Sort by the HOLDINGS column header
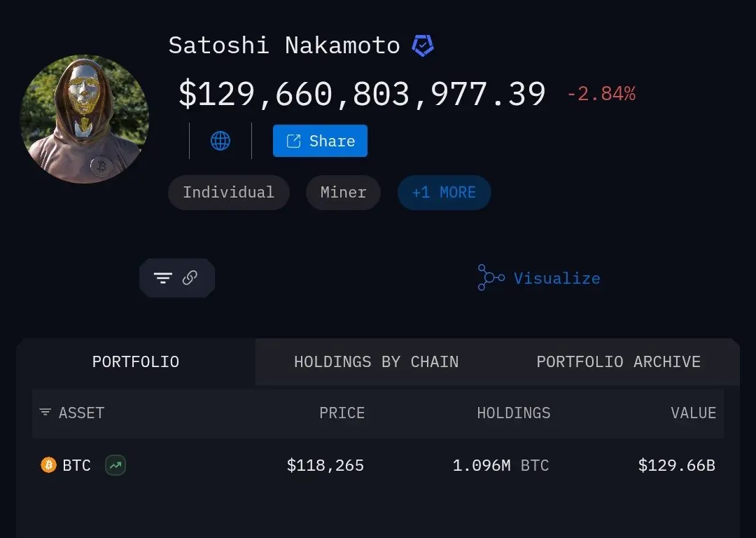Image resolution: width=756 pixels, height=538 pixels. (514, 413)
